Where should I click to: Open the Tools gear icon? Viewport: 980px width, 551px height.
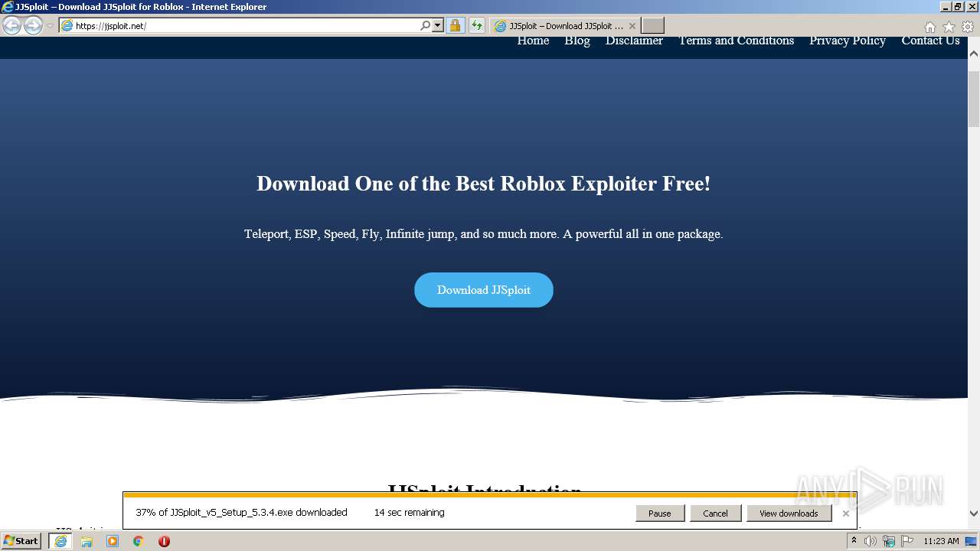click(x=968, y=27)
